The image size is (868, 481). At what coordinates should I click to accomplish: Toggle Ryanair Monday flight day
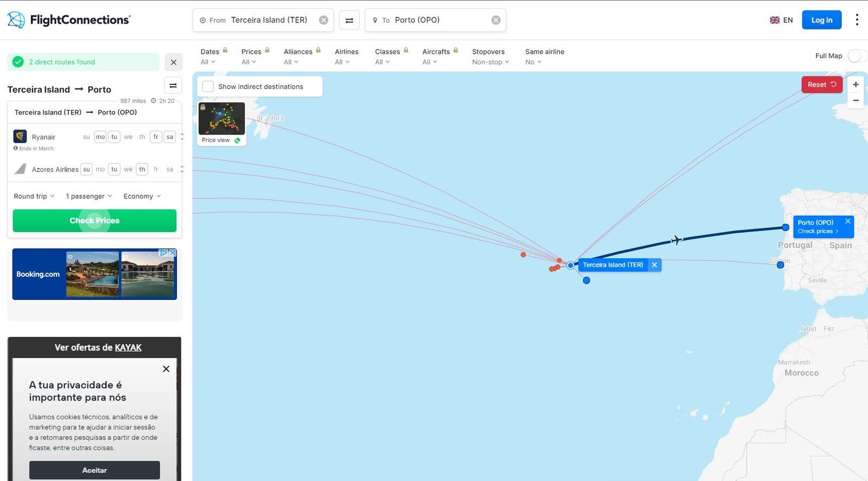(100, 137)
